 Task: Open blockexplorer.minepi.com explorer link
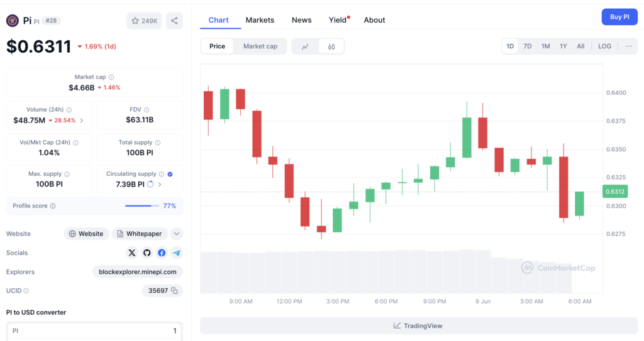pyautogui.click(x=138, y=272)
